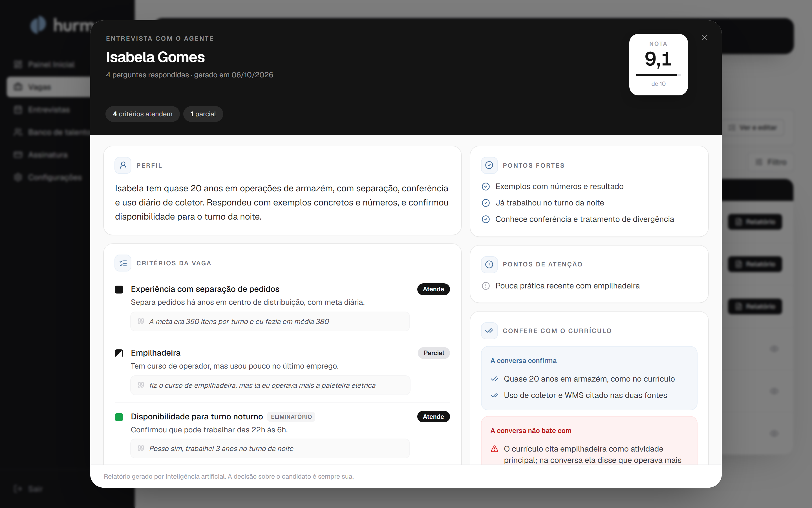This screenshot has height=508, width=812.
Task: Click quote icon beside 'Posso sim, trabalhei 3 anos'
Action: [141, 448]
